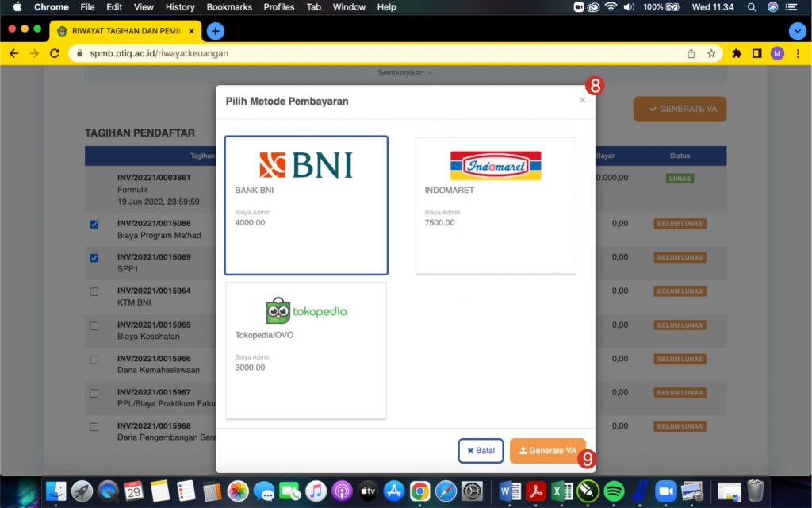Select the Dana Kemahasiswaan checkbox
This screenshot has height=508, width=812.
[94, 360]
